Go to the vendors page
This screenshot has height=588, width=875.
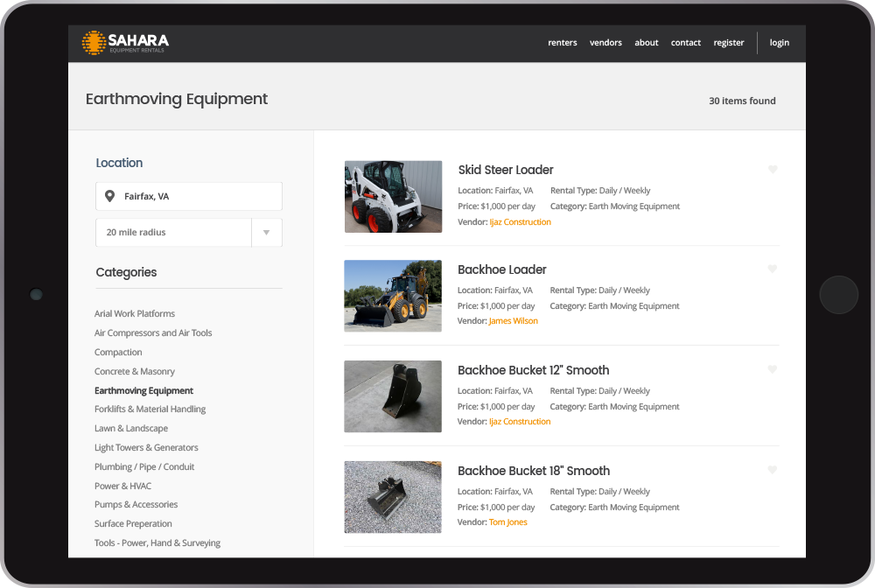point(605,43)
